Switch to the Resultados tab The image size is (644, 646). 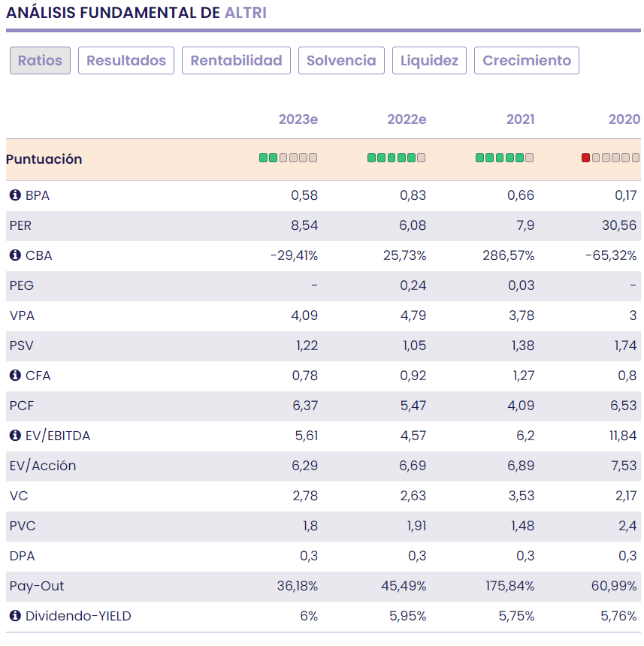[x=126, y=61]
